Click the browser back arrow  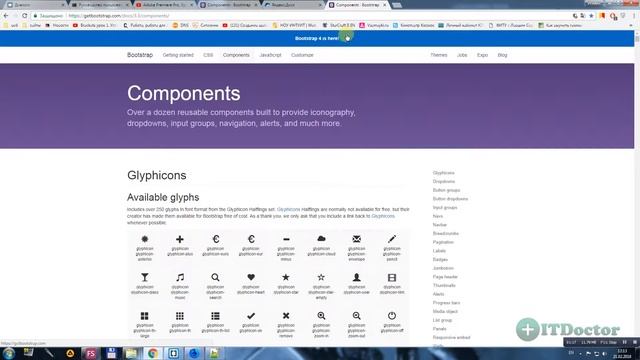(6, 16)
